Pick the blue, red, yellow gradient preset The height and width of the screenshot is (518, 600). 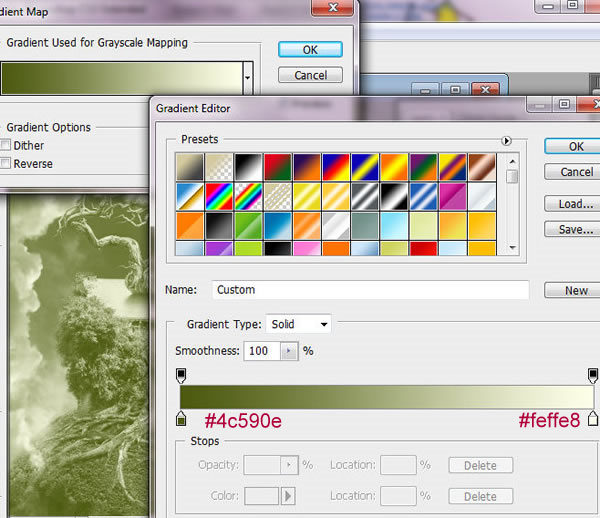click(336, 167)
